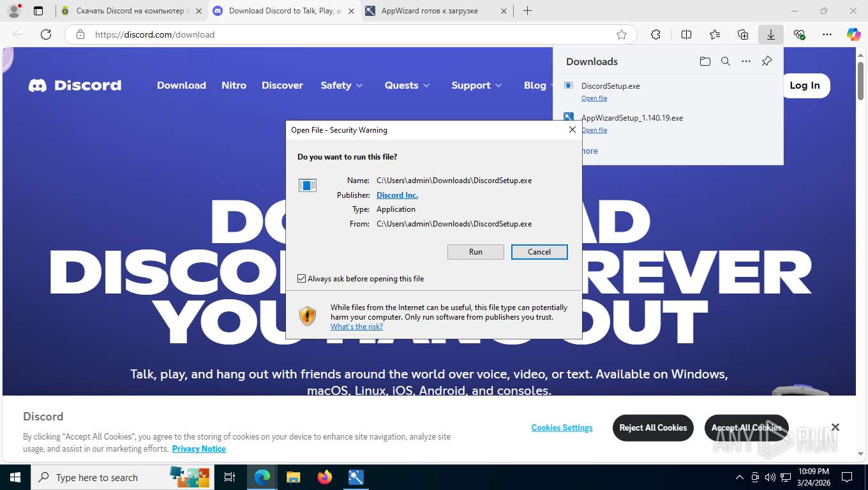Toggle the Downloads toolbar icon

(771, 34)
